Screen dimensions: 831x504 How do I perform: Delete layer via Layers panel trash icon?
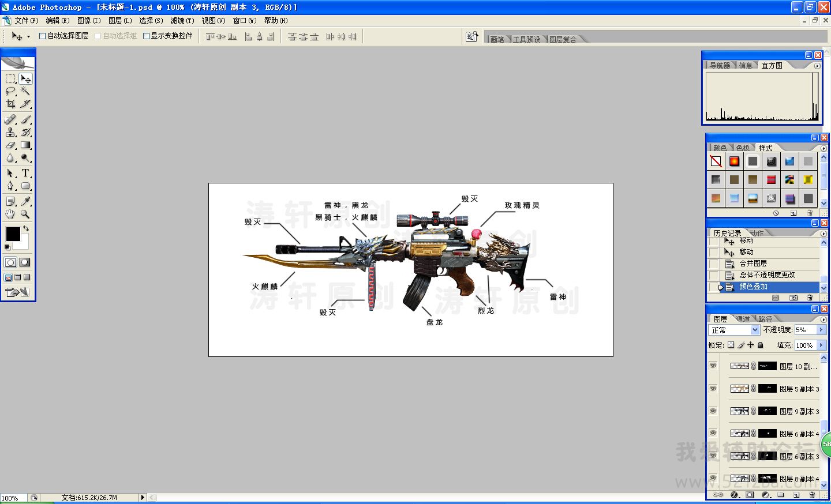[x=812, y=495]
